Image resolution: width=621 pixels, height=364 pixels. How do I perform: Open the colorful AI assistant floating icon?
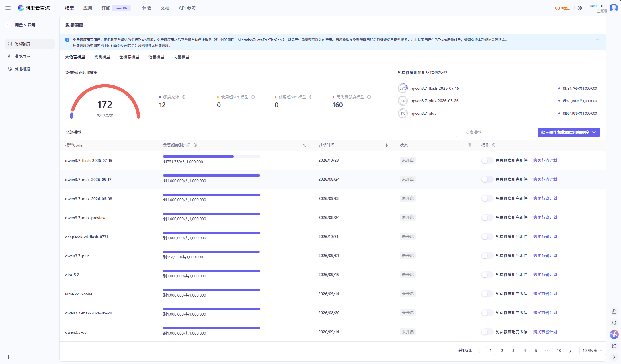pyautogui.click(x=614, y=334)
